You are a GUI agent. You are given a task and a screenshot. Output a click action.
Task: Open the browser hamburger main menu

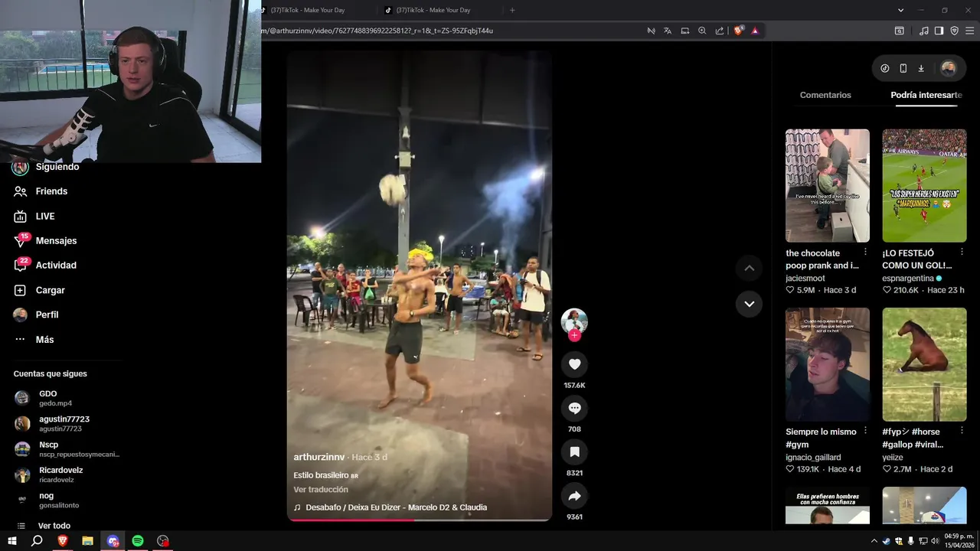(970, 31)
